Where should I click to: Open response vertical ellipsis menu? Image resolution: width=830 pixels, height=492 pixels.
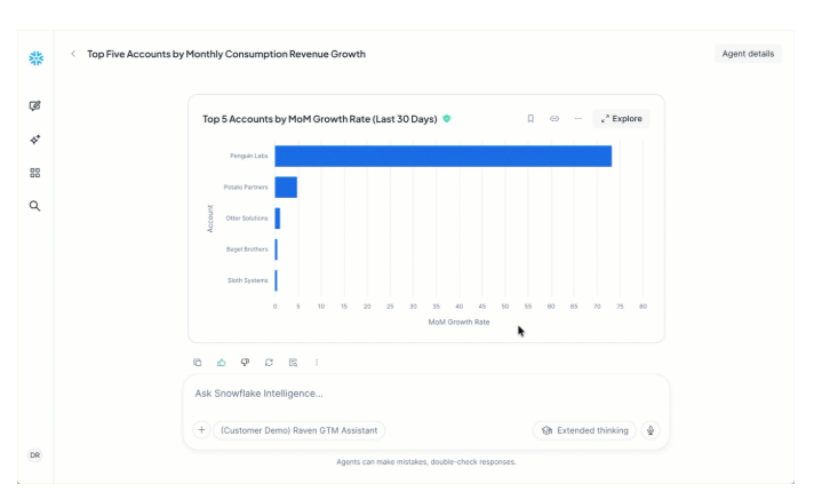[317, 362]
